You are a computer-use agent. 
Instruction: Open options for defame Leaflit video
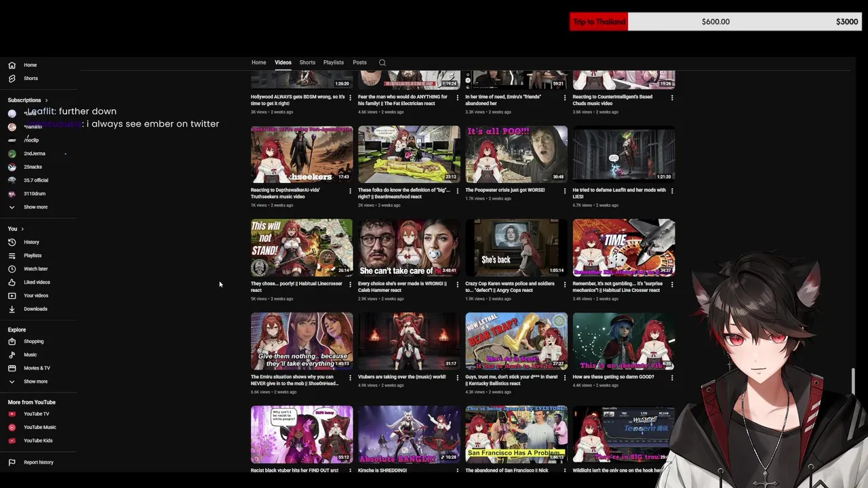click(672, 191)
